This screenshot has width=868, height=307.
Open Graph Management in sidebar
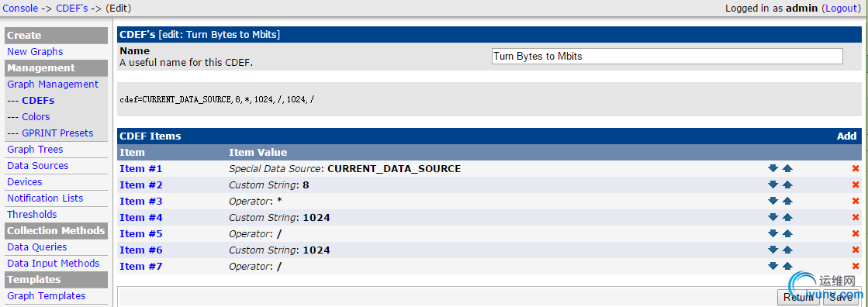point(53,84)
